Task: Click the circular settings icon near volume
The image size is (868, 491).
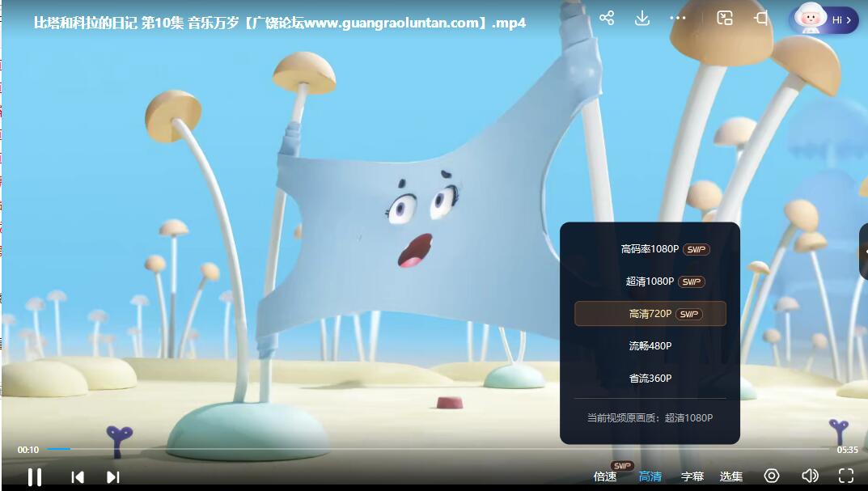Action: [772, 476]
